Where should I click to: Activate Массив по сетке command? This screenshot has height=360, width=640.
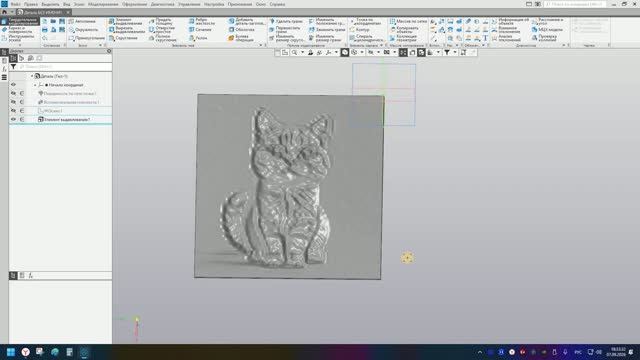pos(408,21)
